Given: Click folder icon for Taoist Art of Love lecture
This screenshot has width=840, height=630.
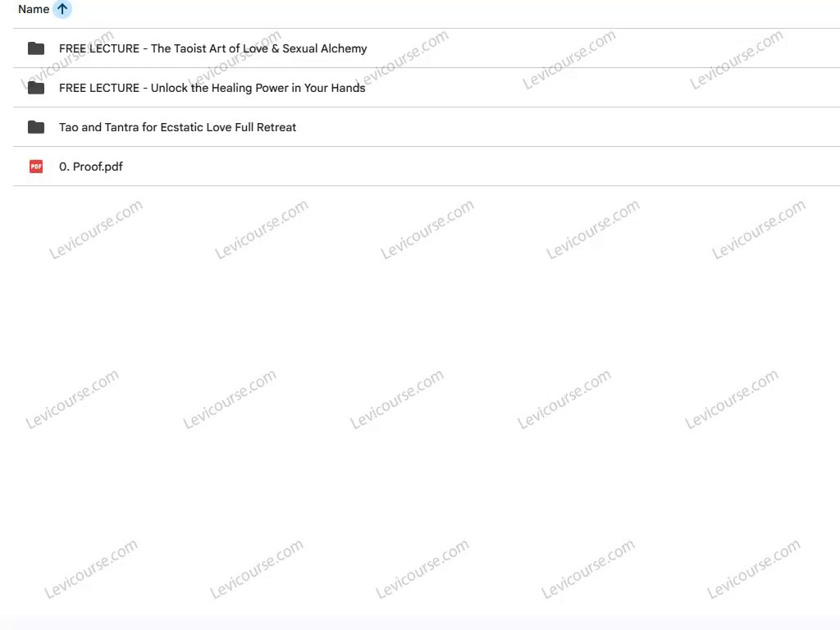Looking at the screenshot, I should tap(36, 48).
